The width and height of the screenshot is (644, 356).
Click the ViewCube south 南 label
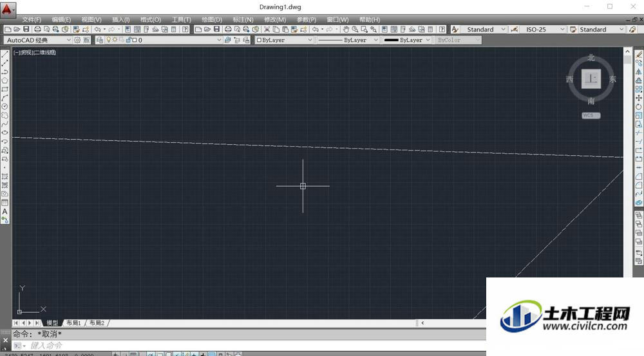[591, 100]
